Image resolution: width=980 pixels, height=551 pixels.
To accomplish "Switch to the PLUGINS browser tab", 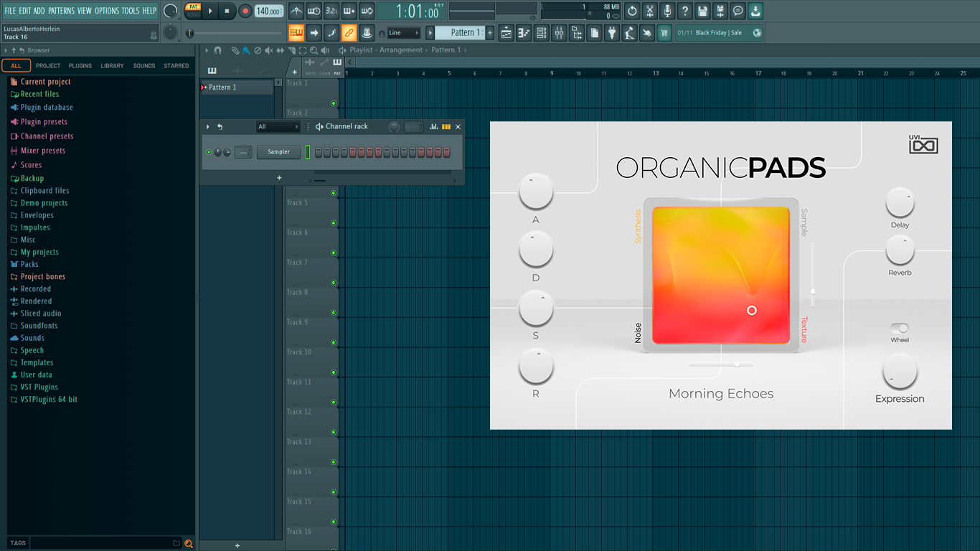I will click(x=80, y=66).
